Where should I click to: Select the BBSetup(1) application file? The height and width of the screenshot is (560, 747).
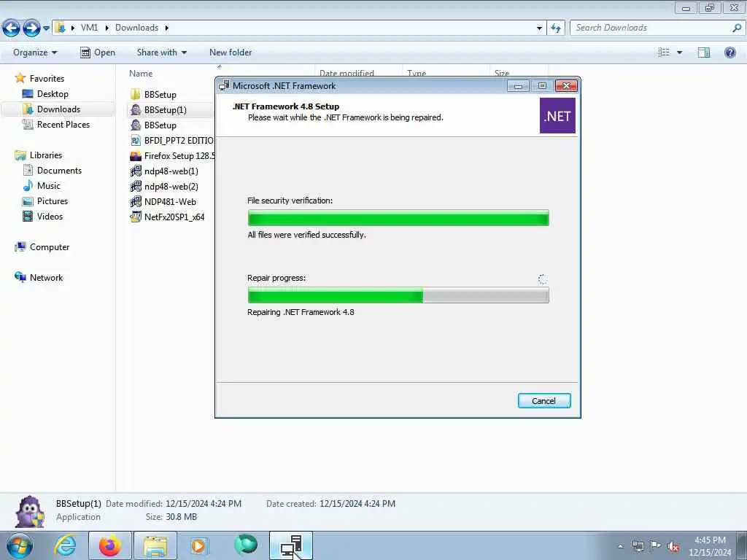point(165,110)
